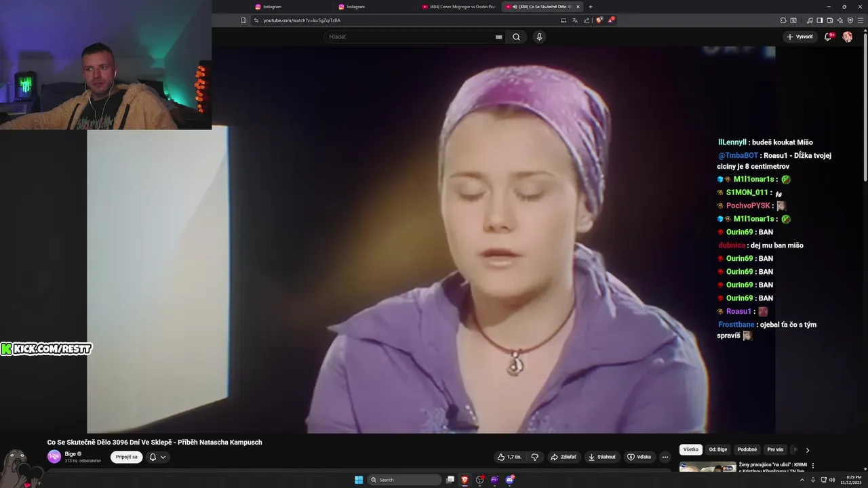This screenshot has height=488, width=868.
Task: Click the Stiahnuť download button
Action: 601,457
